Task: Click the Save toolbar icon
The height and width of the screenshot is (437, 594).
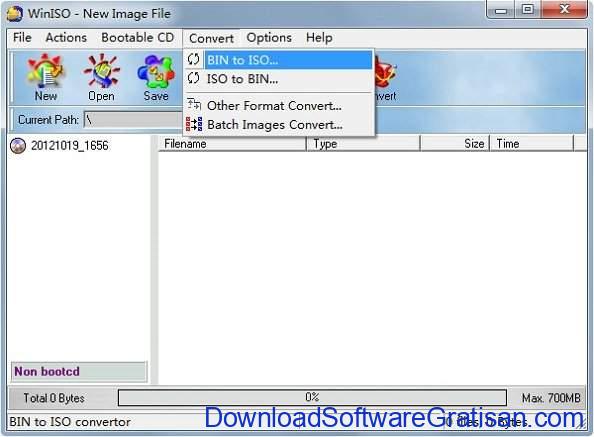Action: click(156, 78)
